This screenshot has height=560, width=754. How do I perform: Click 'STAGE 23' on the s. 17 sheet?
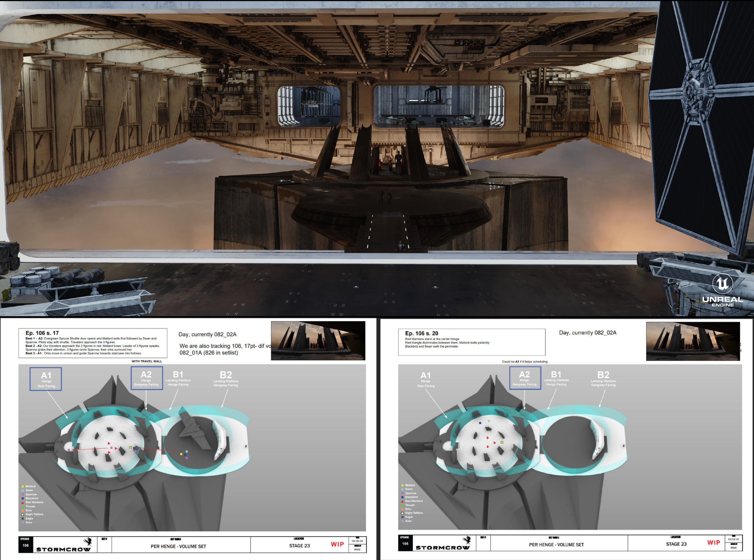pos(299,546)
